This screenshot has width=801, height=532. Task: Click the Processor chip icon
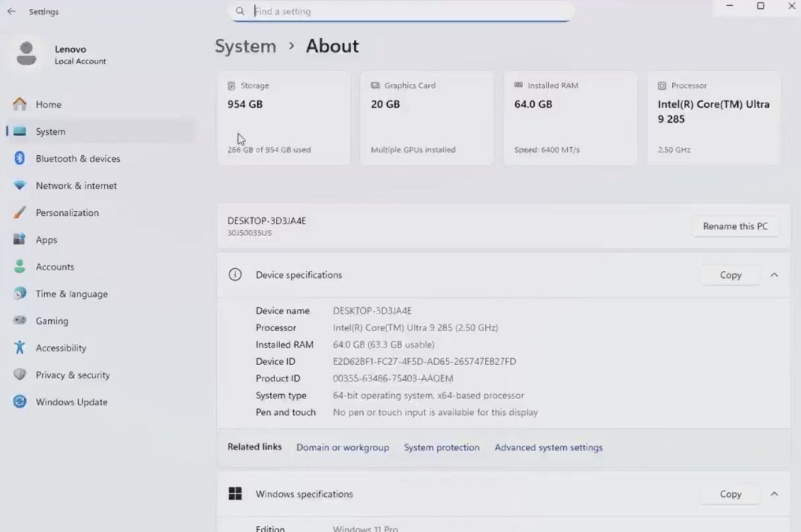[x=662, y=85]
